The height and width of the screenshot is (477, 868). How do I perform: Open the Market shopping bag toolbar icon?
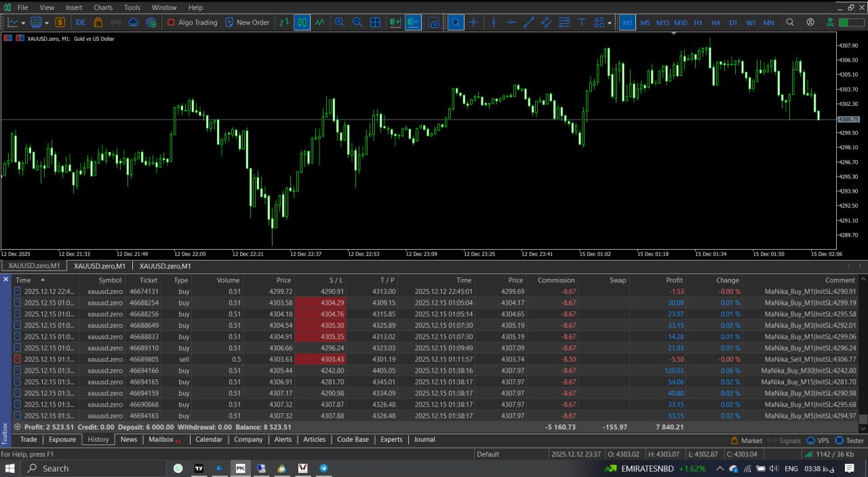point(98,22)
